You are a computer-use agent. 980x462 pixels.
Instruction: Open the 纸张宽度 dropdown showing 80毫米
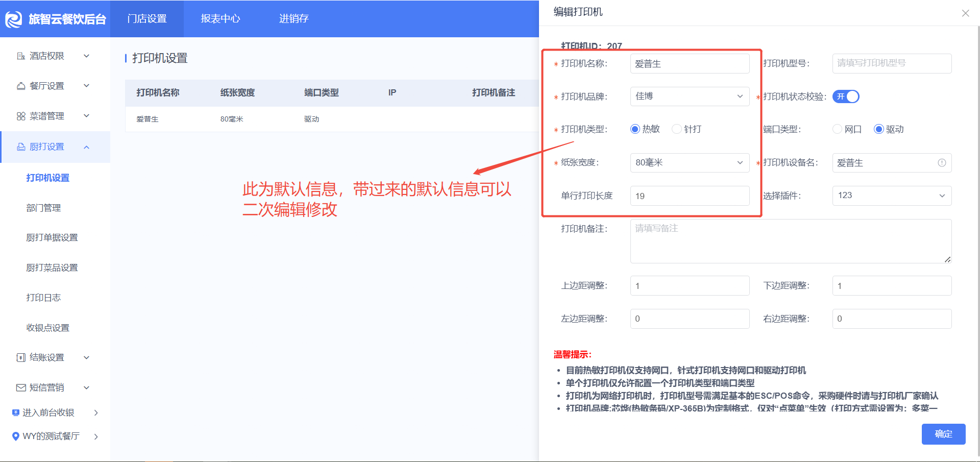[690, 163]
